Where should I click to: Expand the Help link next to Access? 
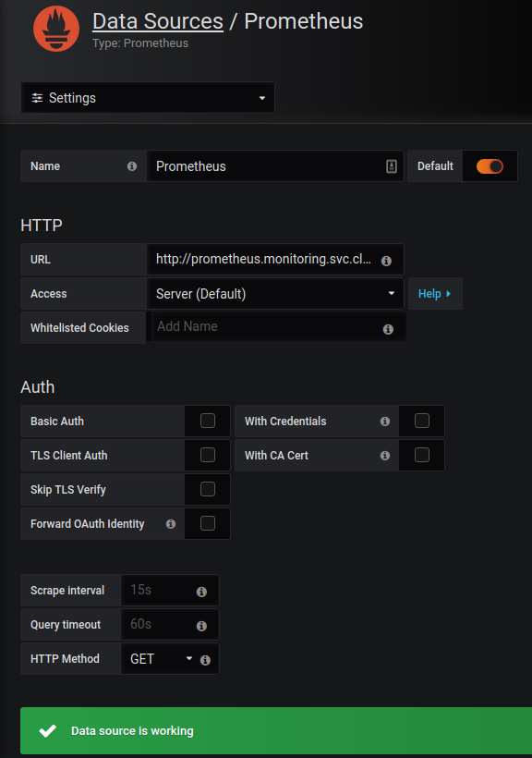click(435, 293)
